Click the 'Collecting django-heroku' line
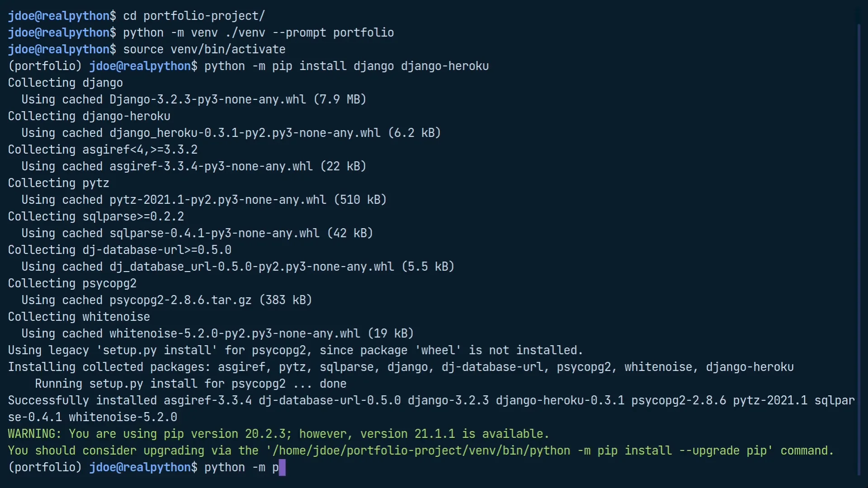 click(89, 116)
